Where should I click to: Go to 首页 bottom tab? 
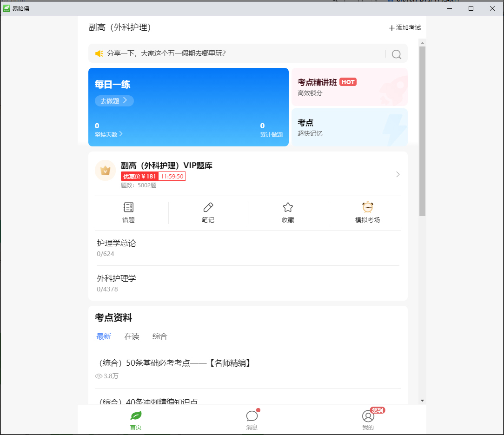pyautogui.click(x=136, y=420)
